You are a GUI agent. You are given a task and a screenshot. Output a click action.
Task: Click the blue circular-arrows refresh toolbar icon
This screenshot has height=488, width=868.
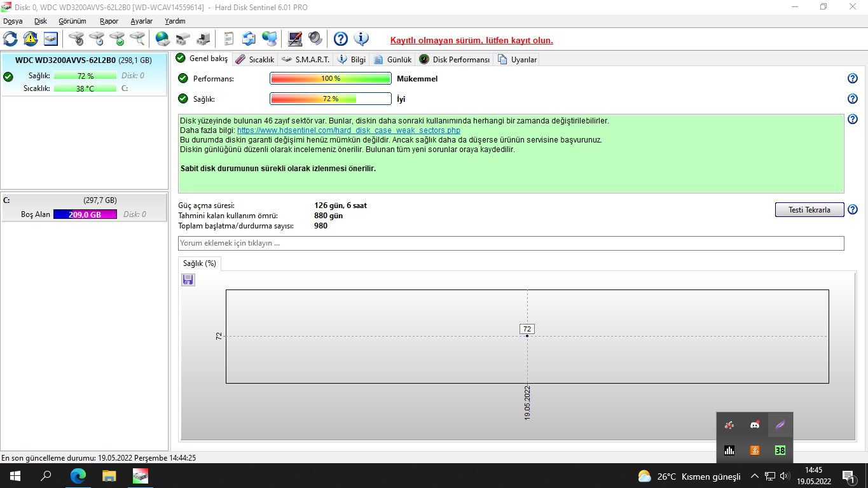[x=10, y=39]
